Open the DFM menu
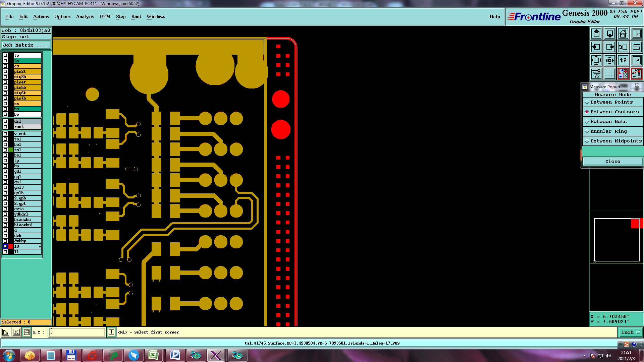Screen dimensions: 644x362 click(x=105, y=16)
